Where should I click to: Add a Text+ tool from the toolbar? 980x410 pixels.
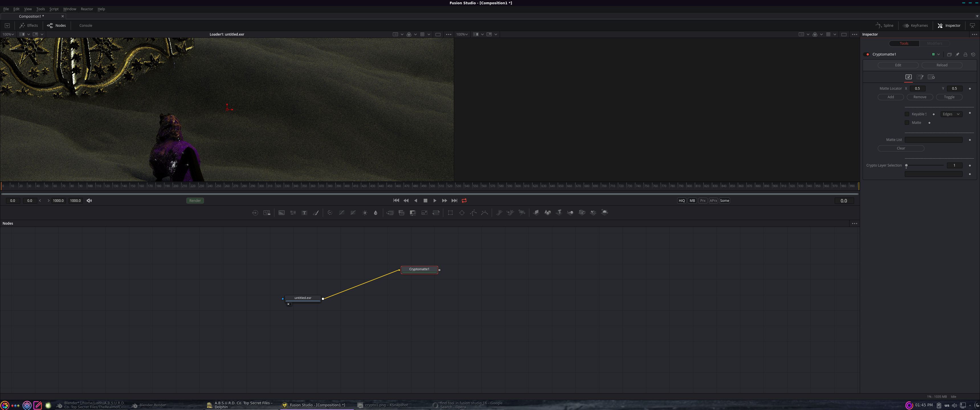tap(304, 213)
